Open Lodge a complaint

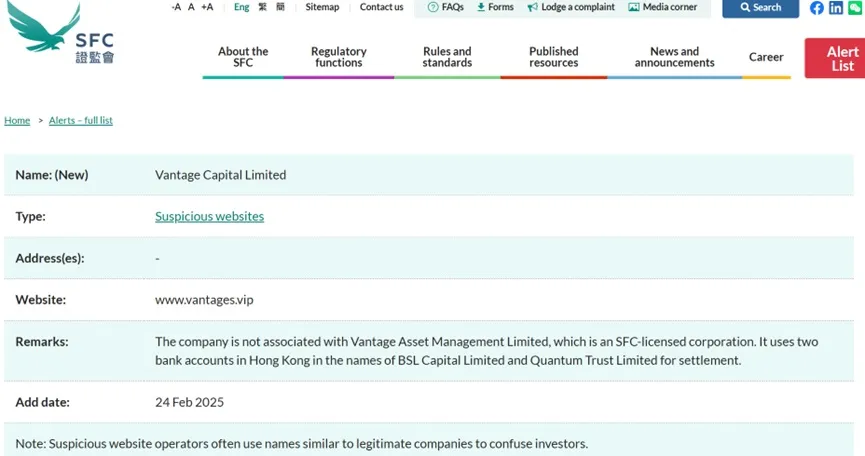[x=571, y=7]
